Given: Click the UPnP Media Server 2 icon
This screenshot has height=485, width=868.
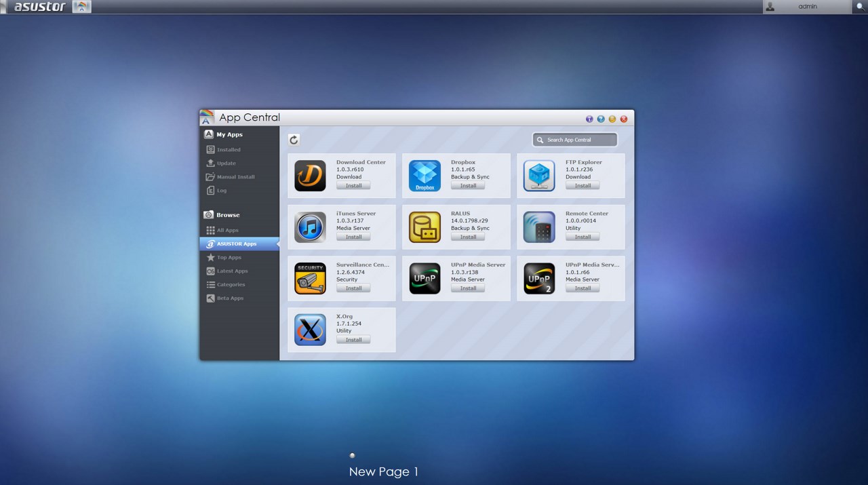Looking at the screenshot, I should (539, 279).
